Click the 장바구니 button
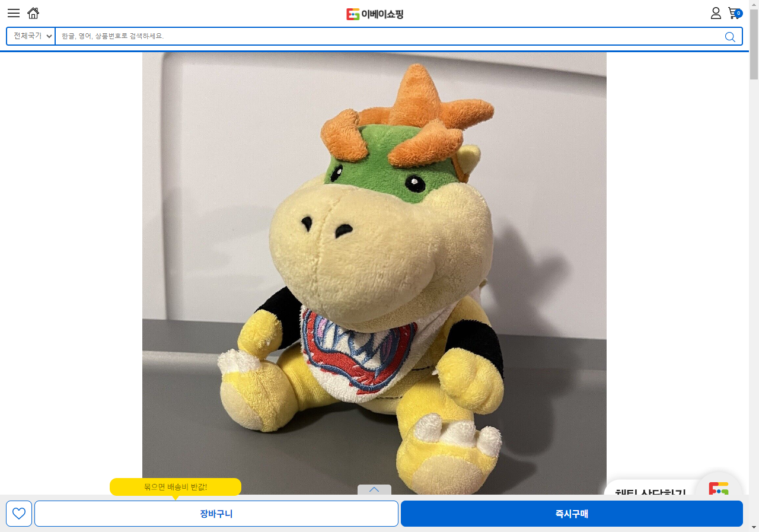Screen dimensions: 759x532 (216, 514)
